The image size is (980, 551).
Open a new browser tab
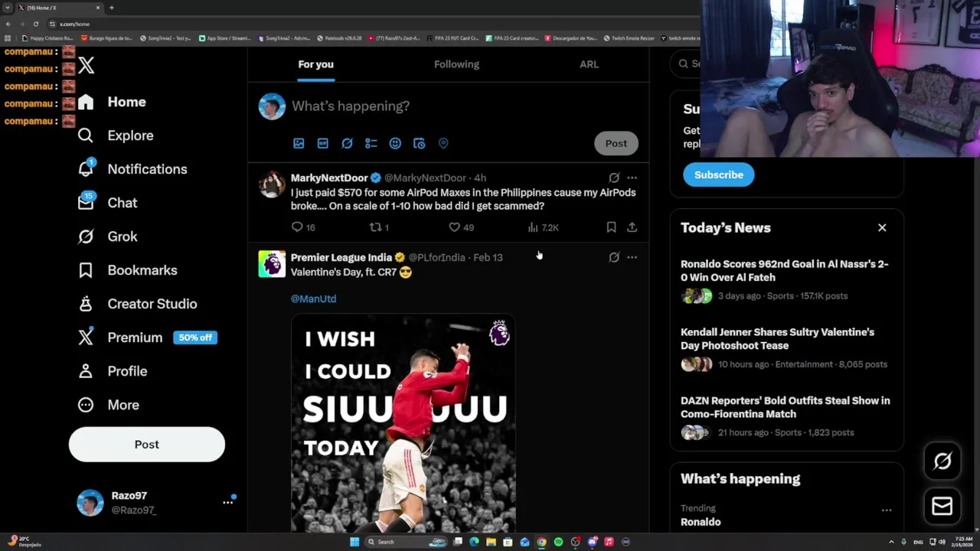click(x=112, y=8)
